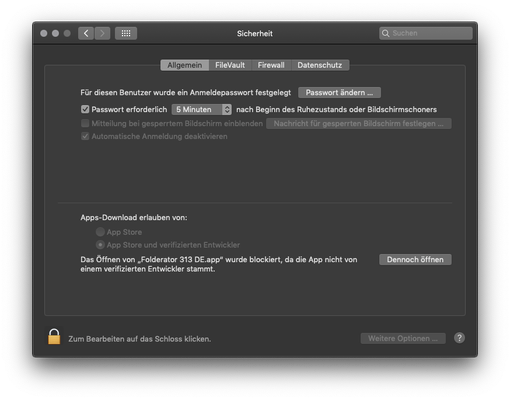The image size is (510, 400).
Task: Click 'Für diesen Benutzer wurde ein Anmeldepasswort' text
Action: [x=186, y=93]
